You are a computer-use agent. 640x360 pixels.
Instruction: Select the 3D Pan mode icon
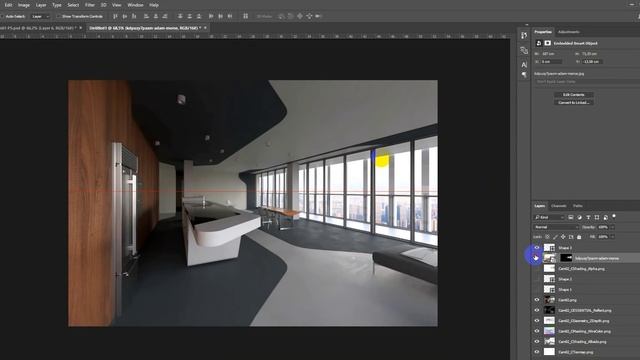300,16
